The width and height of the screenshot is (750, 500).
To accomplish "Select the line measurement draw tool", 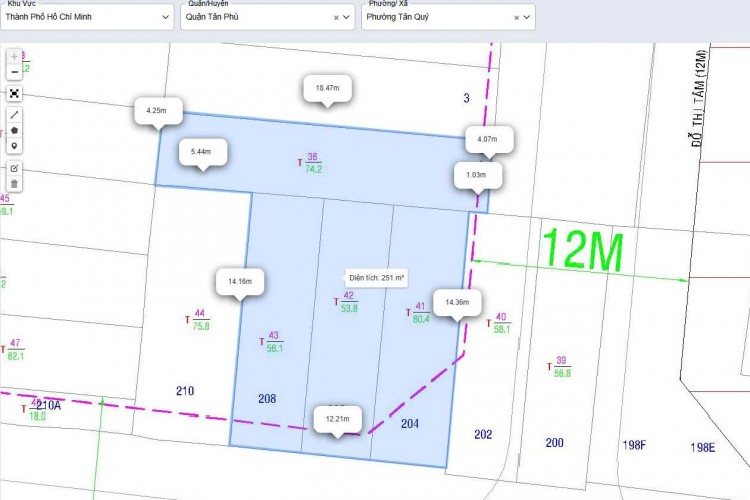I will [x=14, y=114].
